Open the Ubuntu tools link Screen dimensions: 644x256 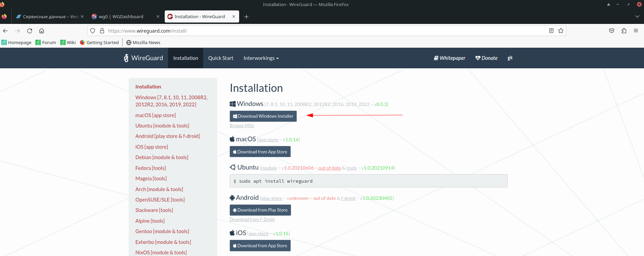(x=351, y=168)
